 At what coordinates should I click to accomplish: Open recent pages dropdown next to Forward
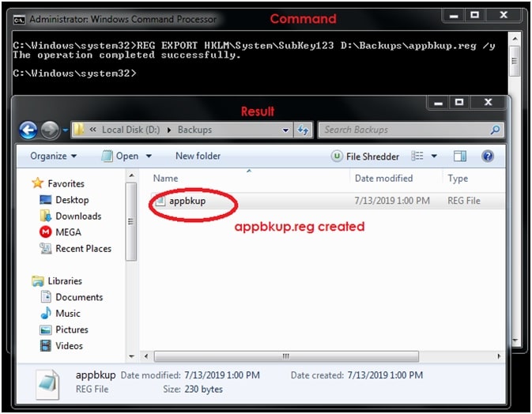(66, 130)
